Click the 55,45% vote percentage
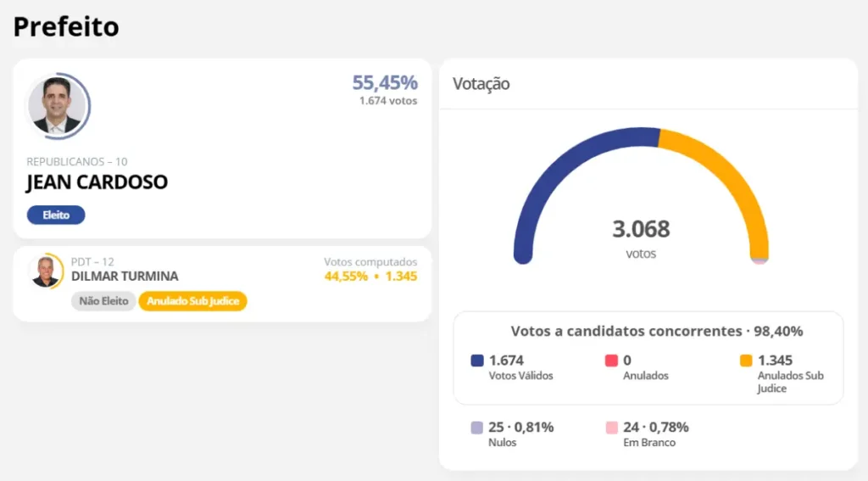This screenshot has height=481, width=868. tap(385, 83)
